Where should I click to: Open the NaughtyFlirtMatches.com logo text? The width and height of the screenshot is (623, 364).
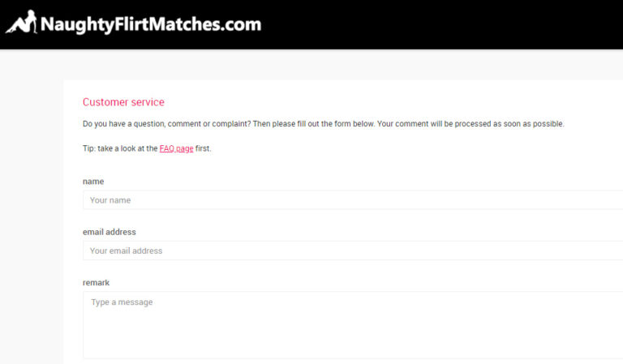[151, 24]
